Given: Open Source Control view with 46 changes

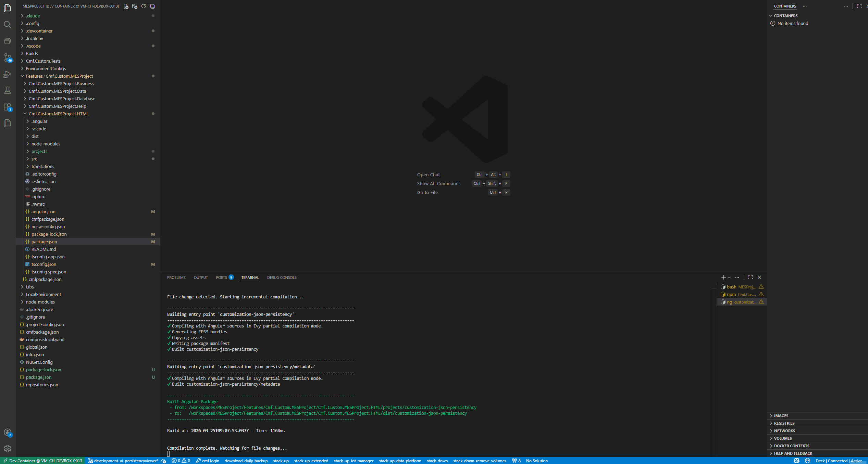Looking at the screenshot, I should point(7,57).
